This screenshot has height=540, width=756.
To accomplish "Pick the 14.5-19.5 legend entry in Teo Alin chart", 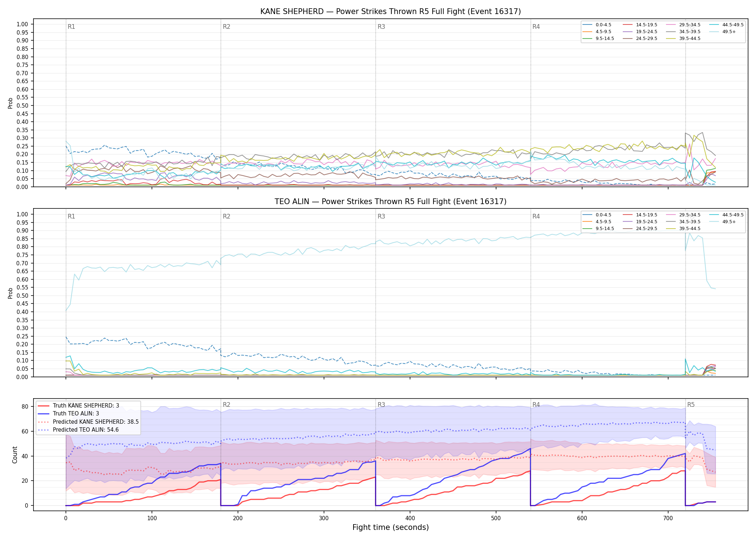I will pos(640,215).
